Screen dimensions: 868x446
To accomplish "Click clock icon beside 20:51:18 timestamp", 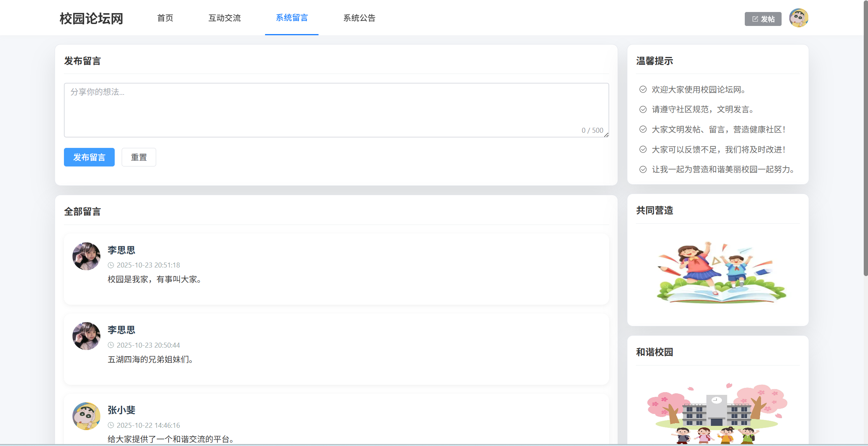I will pos(111,265).
